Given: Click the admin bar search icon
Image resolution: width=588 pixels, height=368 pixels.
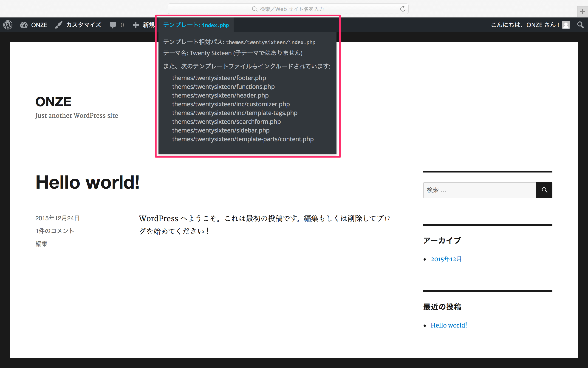Looking at the screenshot, I should 581,25.
